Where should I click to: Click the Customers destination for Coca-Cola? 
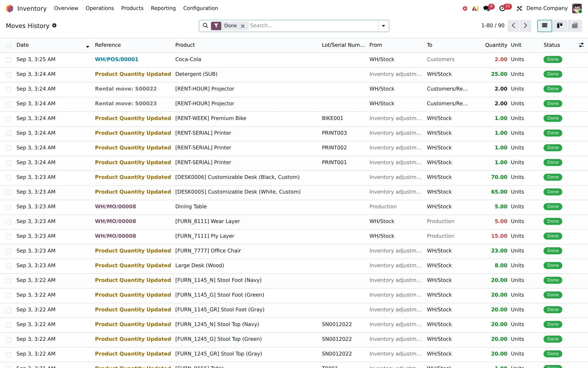[x=440, y=59]
